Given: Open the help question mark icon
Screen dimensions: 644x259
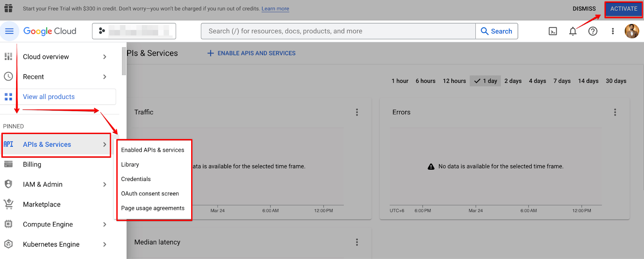Looking at the screenshot, I should point(593,31).
